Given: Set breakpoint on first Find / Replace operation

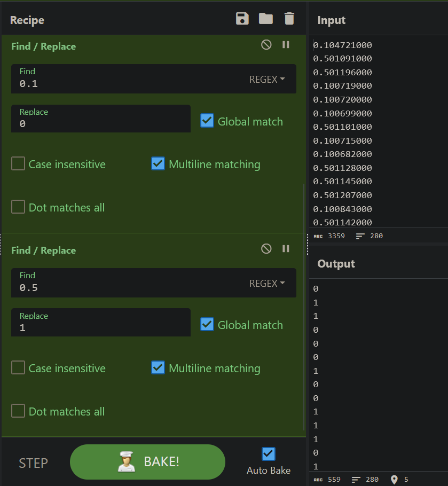Looking at the screenshot, I should tap(286, 45).
